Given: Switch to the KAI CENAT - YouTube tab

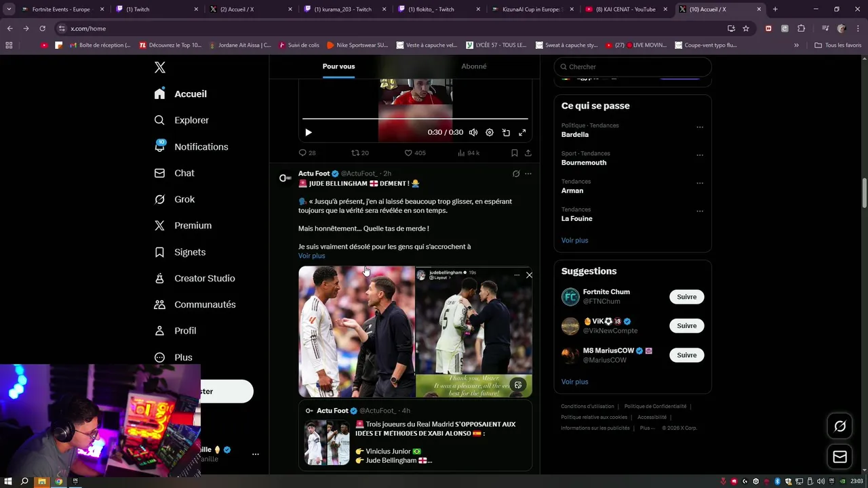Looking at the screenshot, I should point(625,9).
